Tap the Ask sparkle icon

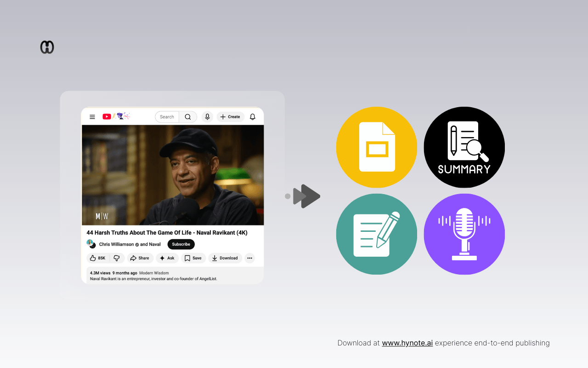[x=162, y=258]
